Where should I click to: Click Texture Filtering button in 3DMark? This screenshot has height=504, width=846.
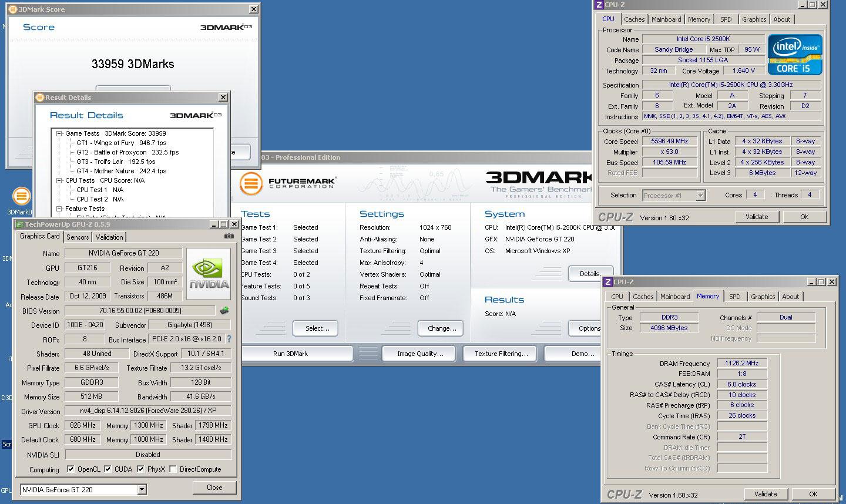501,354
